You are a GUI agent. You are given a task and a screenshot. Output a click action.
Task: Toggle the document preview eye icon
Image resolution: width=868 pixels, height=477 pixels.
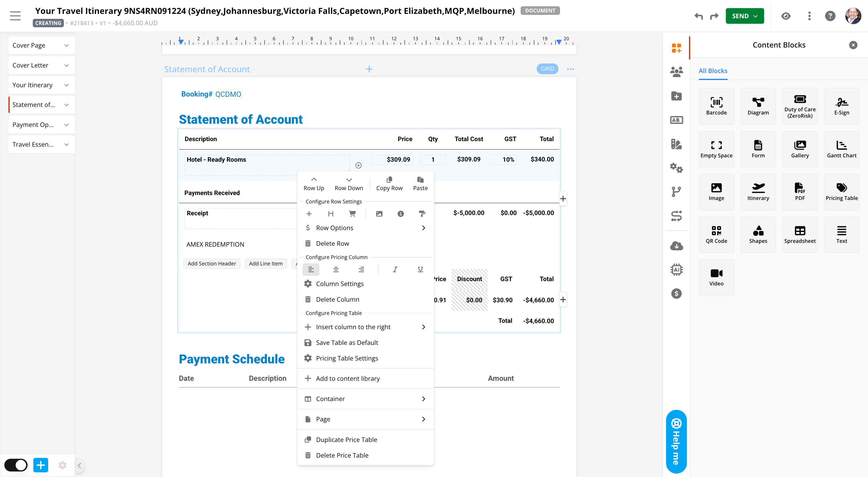[785, 16]
